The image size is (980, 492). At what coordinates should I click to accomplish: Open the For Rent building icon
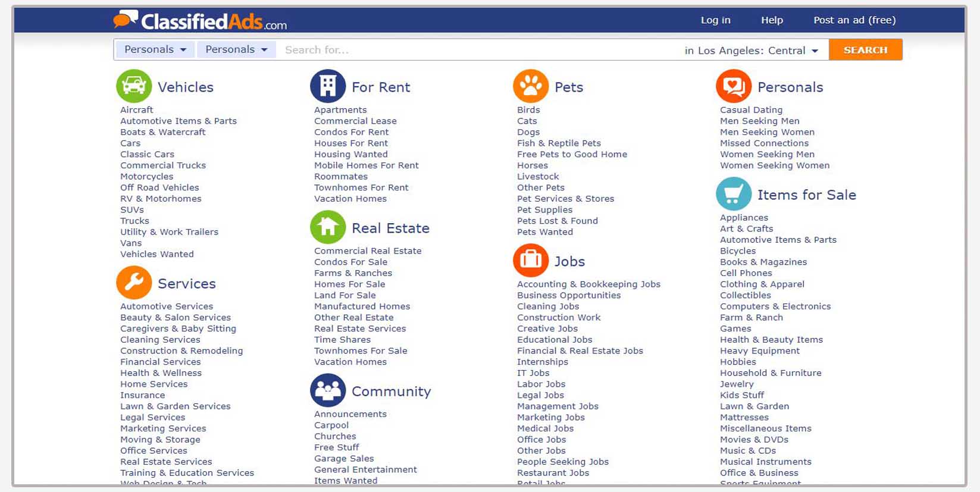(328, 86)
